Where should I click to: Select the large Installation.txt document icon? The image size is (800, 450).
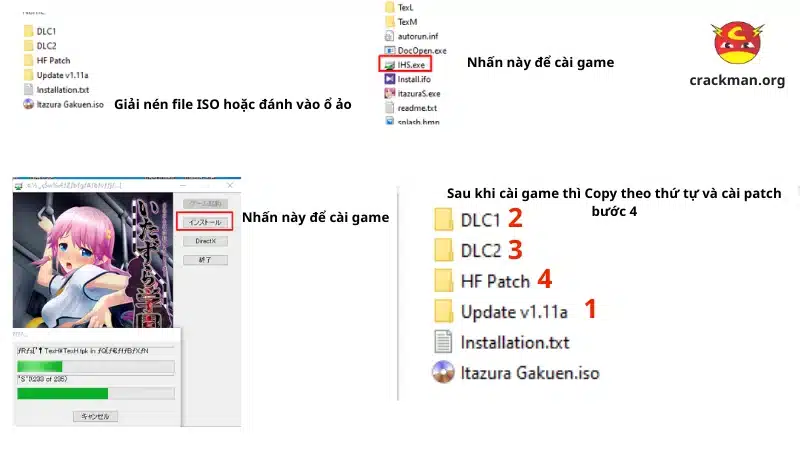point(443,342)
